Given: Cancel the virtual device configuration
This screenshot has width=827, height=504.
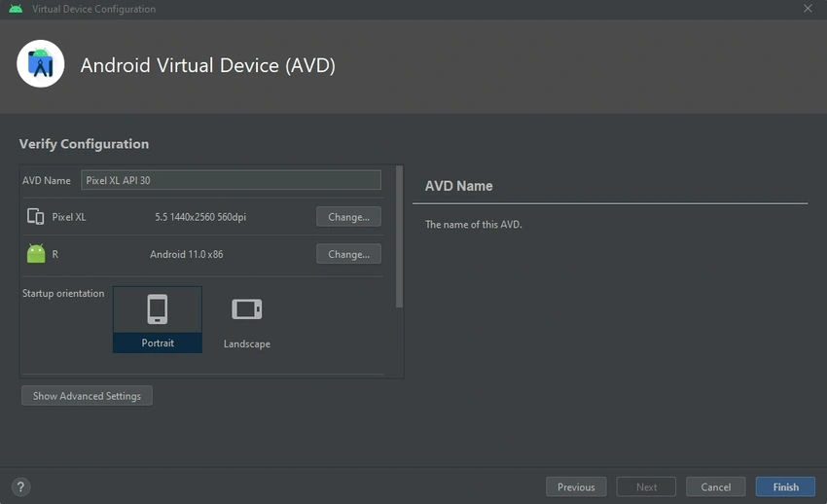Looking at the screenshot, I should pos(716,486).
